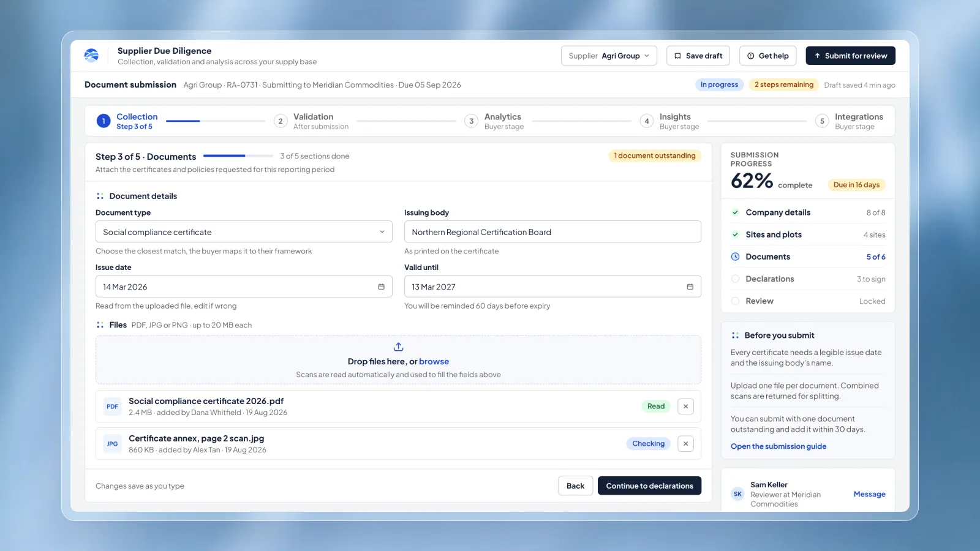Continue to declarations

(649, 486)
